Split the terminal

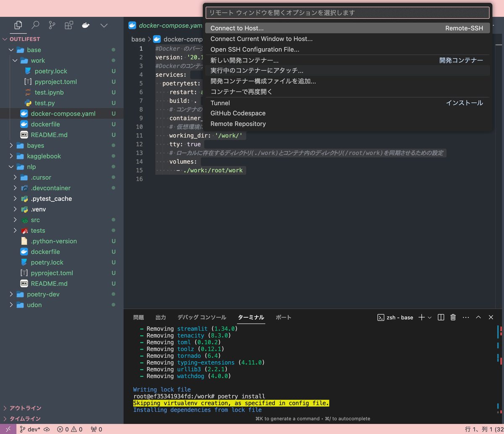(441, 317)
